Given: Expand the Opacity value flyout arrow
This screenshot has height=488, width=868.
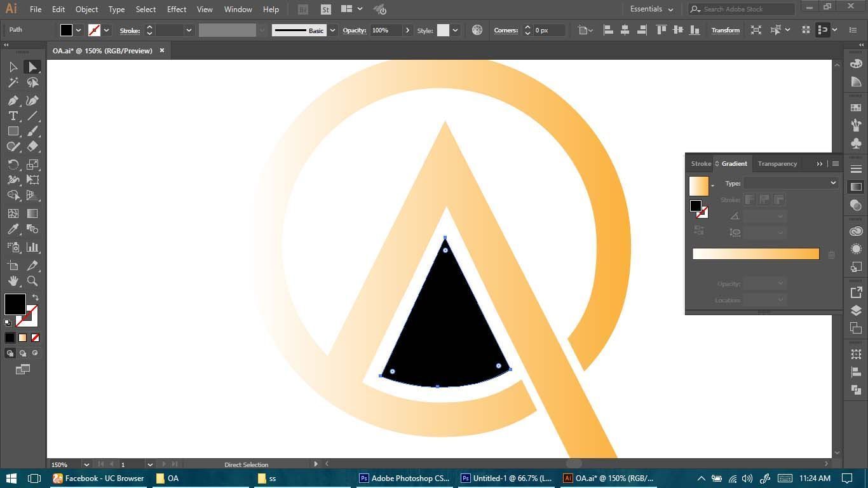Looking at the screenshot, I should tap(407, 30).
